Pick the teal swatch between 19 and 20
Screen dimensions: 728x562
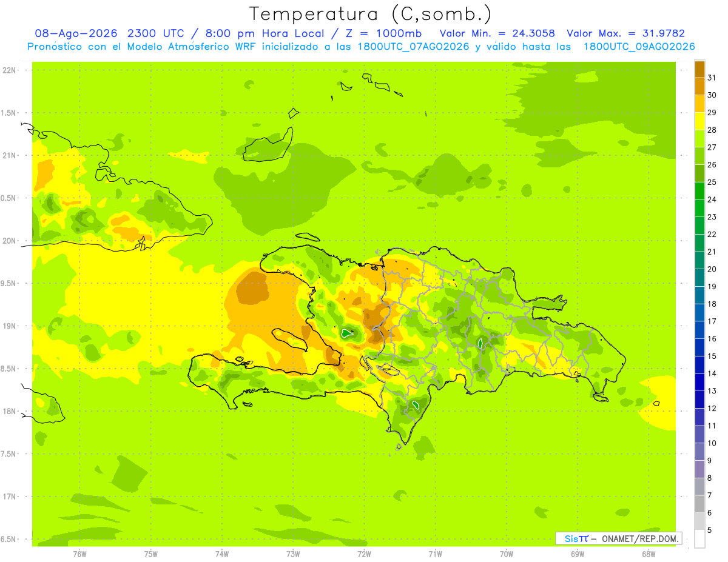coord(700,278)
